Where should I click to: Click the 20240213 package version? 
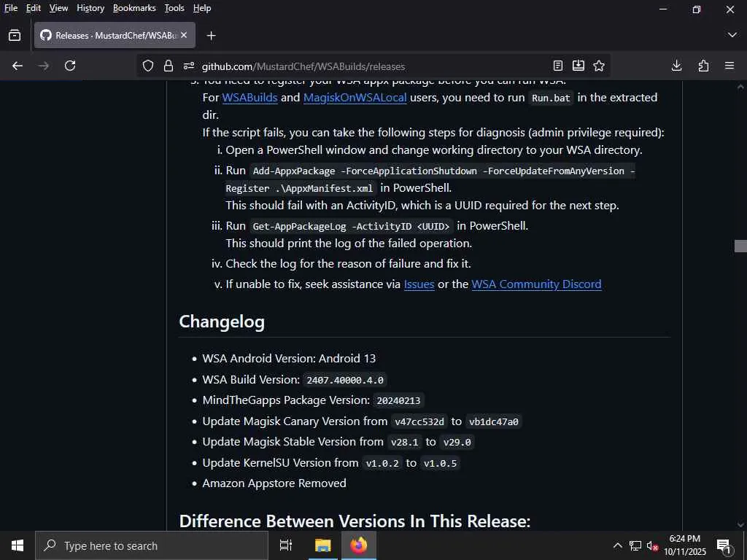point(398,400)
